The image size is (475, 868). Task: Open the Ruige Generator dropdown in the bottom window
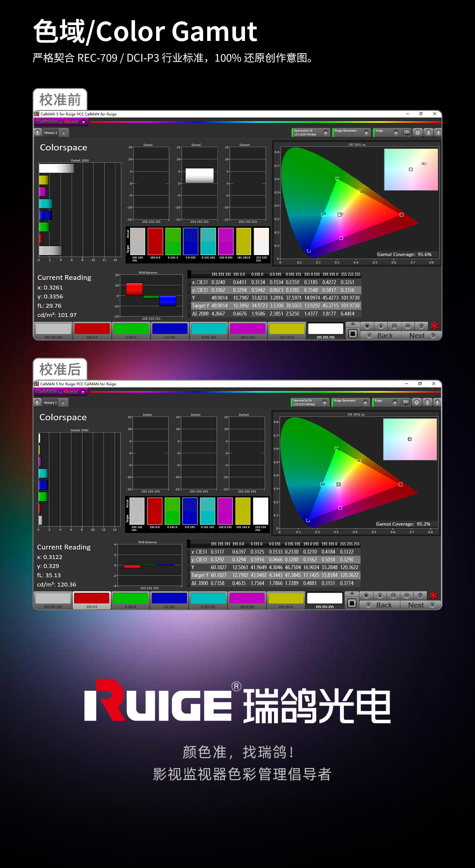click(x=365, y=402)
